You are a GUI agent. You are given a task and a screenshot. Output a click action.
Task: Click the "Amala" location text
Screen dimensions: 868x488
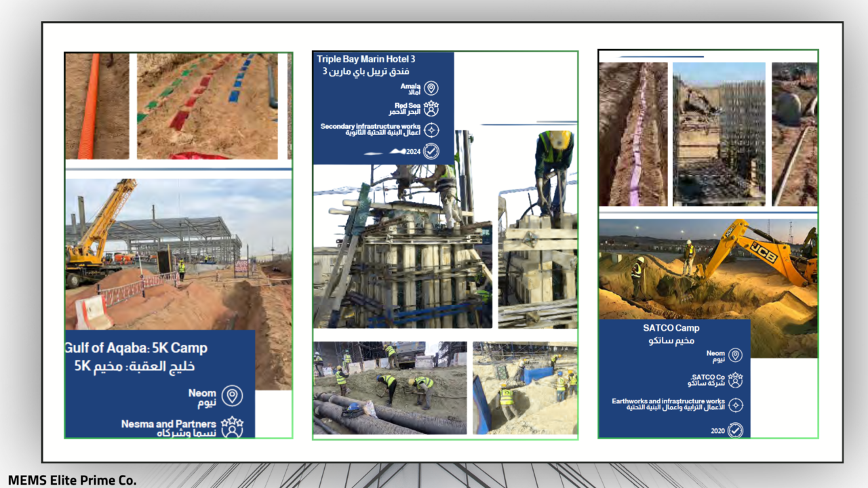point(410,87)
